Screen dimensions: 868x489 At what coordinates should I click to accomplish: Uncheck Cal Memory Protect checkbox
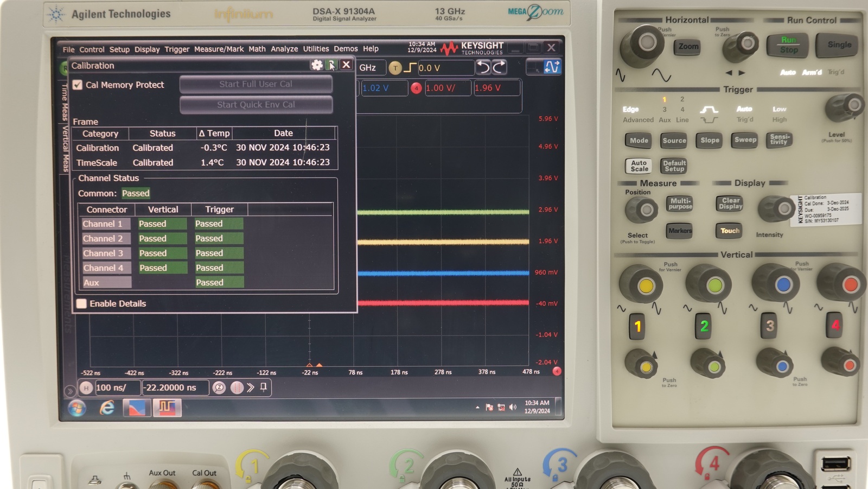tap(78, 85)
